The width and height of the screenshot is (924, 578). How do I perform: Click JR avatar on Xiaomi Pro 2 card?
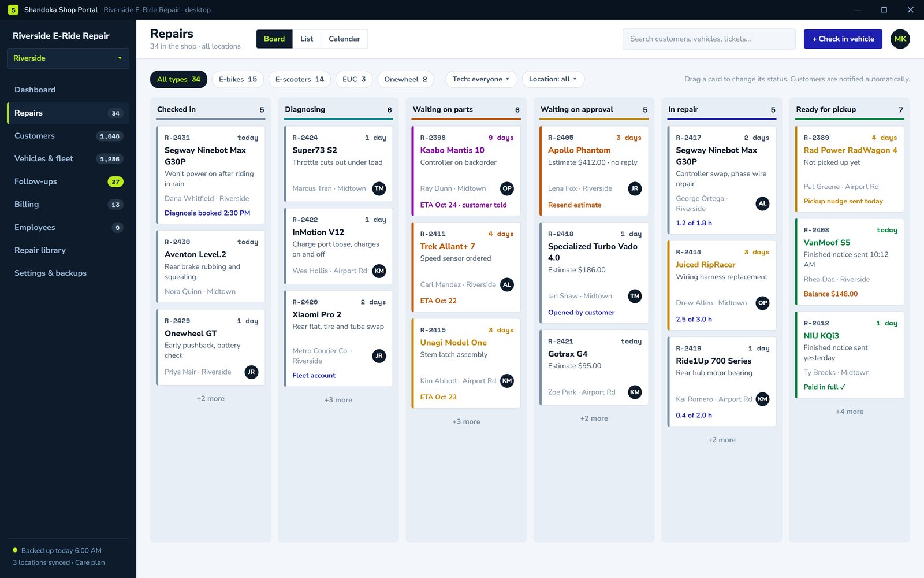coord(379,356)
